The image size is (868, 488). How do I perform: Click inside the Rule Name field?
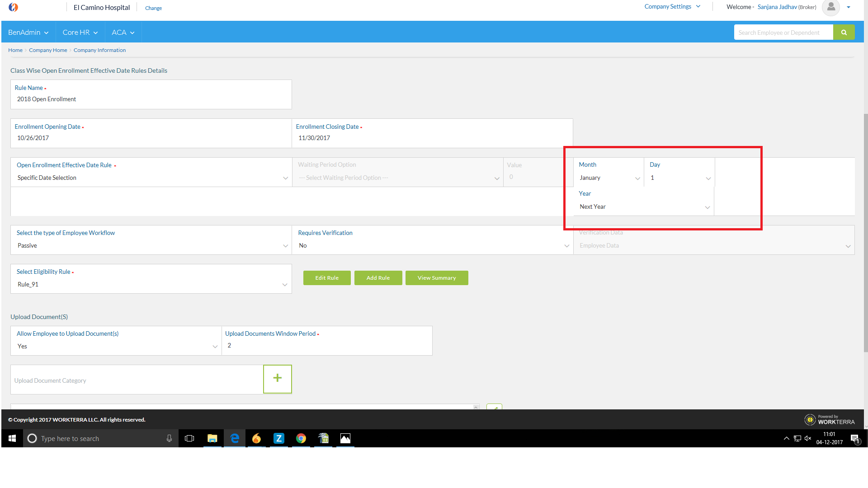(x=151, y=99)
